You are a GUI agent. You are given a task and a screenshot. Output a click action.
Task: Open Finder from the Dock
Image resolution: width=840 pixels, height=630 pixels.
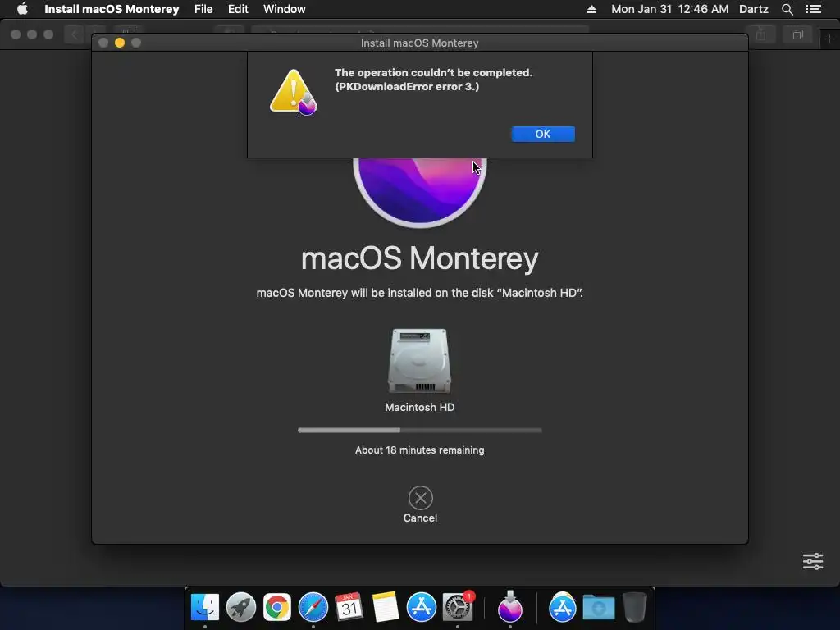click(204, 607)
